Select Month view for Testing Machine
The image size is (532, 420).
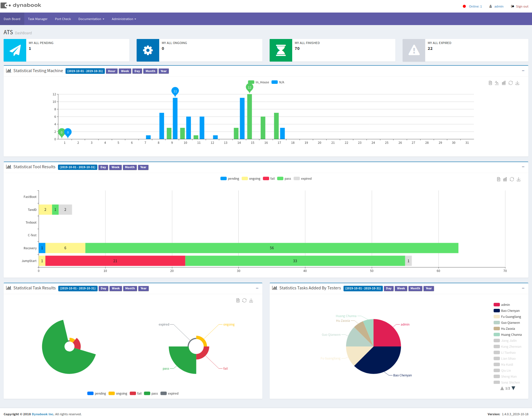(150, 71)
